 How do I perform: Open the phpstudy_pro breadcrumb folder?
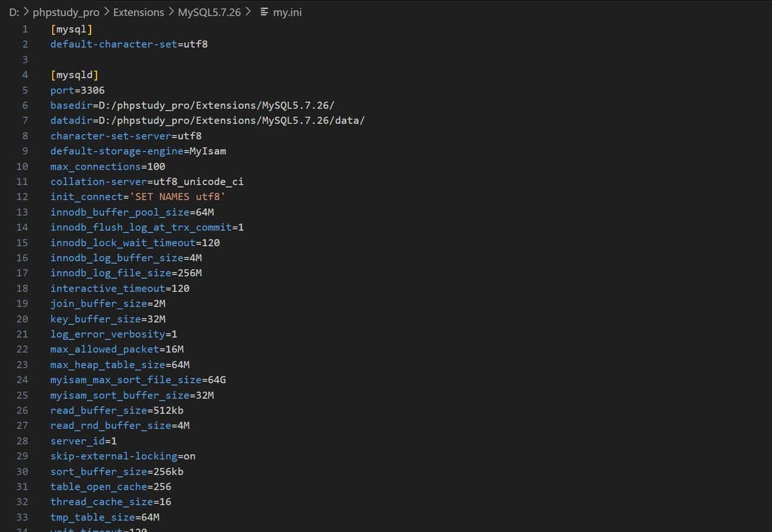pos(66,12)
